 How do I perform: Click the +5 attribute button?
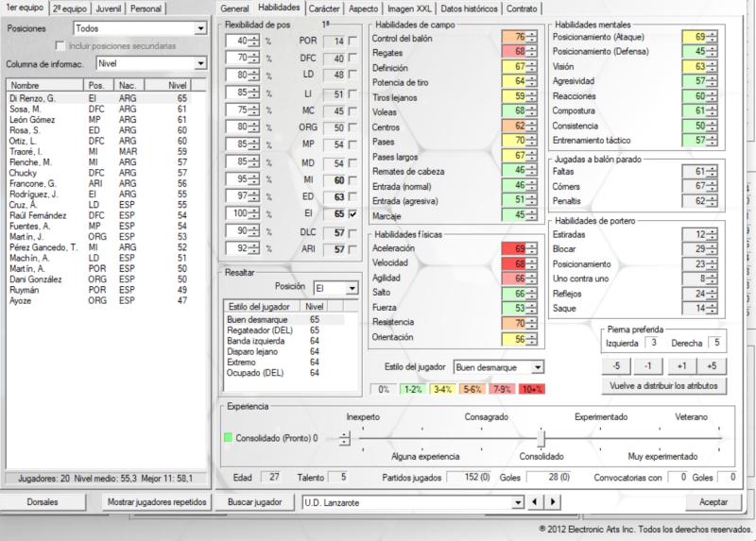point(712,366)
